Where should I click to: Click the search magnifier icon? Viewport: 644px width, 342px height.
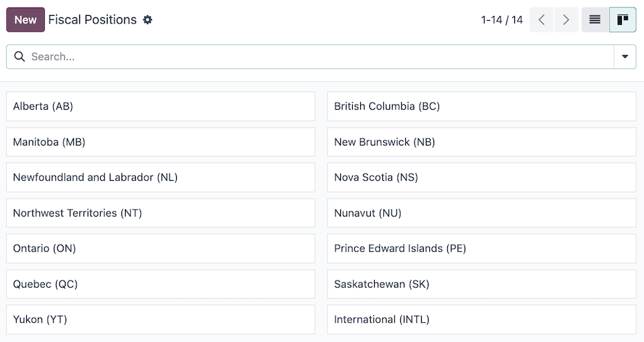[19, 57]
